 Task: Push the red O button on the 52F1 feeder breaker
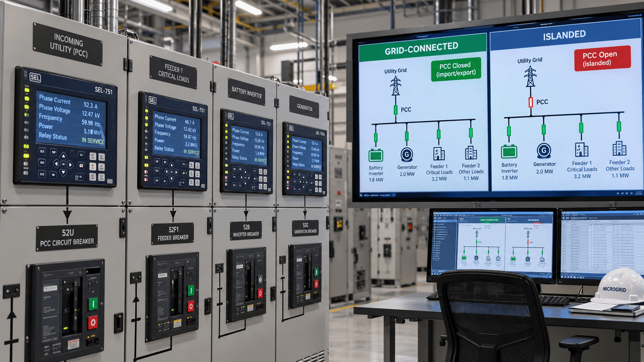coord(191,306)
